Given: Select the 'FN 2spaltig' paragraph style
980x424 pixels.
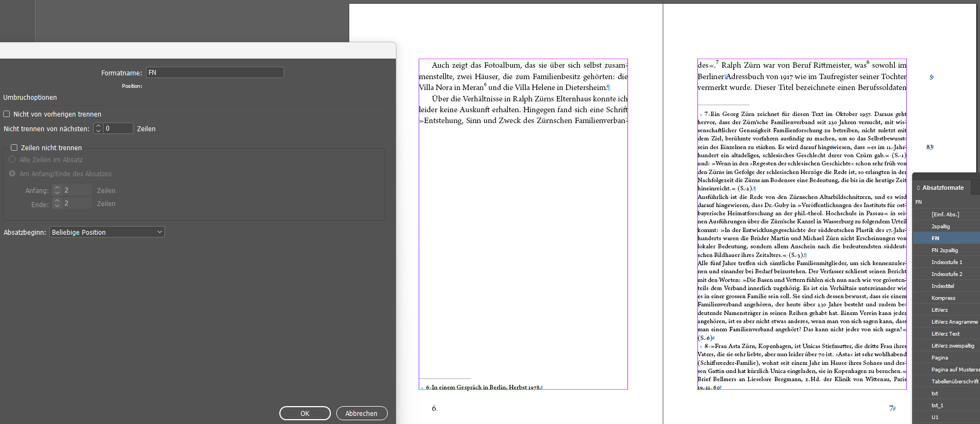Looking at the screenshot, I should pos(946,250).
